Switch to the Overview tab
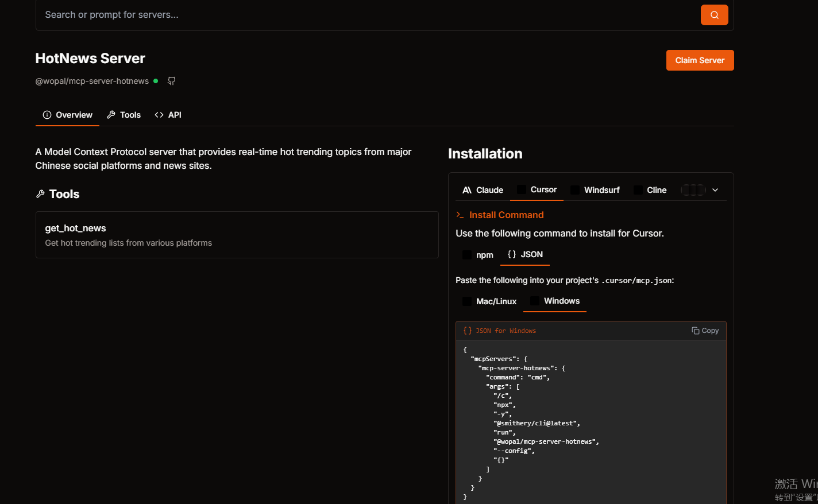818x504 pixels. click(67, 115)
